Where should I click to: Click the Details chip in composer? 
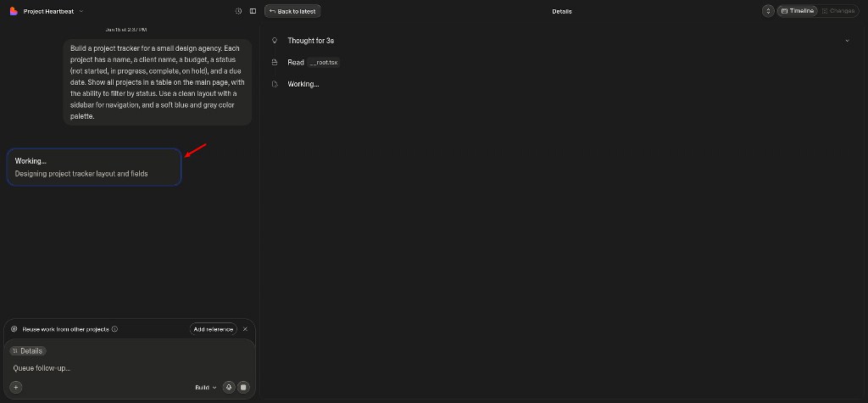click(x=28, y=351)
